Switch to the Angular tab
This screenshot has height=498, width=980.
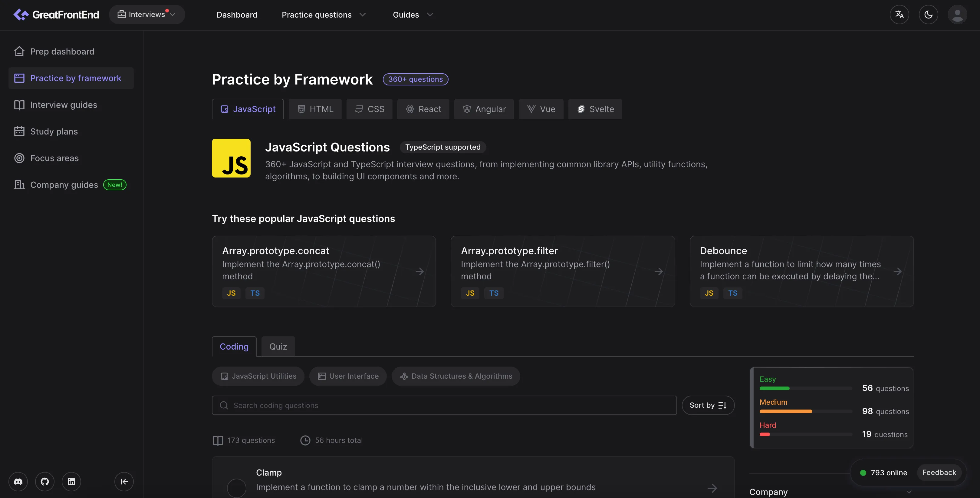(x=484, y=109)
